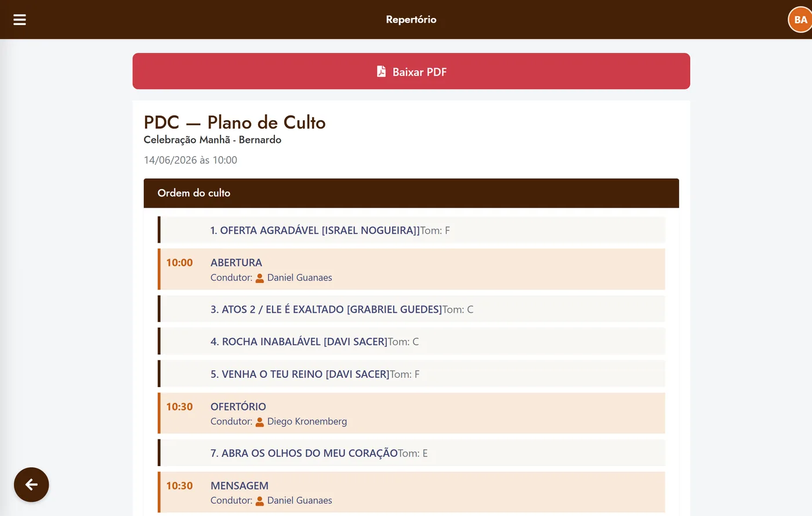Screen dimensions: 812x516
Task: Click Celebração Manhã - Bernardo subtitle
Action: 212,140
